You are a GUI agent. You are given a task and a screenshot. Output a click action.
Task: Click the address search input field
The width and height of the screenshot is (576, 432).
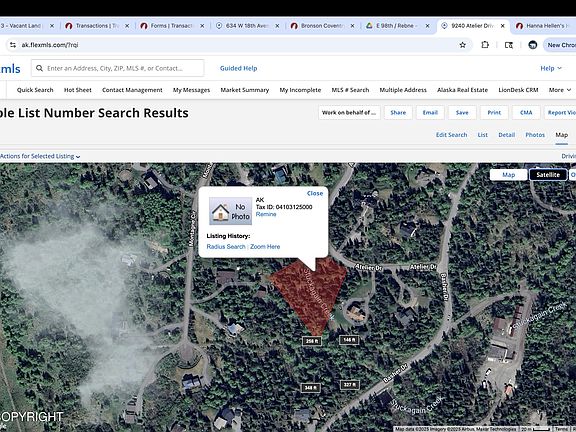pos(118,68)
